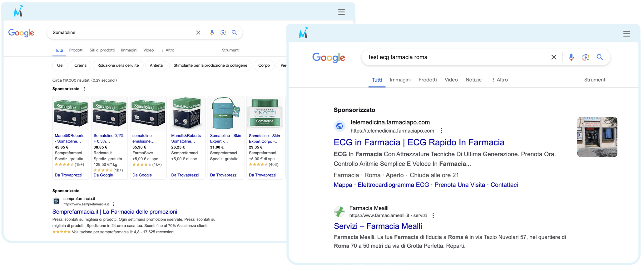Apply Riduzione della cellulite filter chip
The width and height of the screenshot is (644, 271).
point(118,65)
